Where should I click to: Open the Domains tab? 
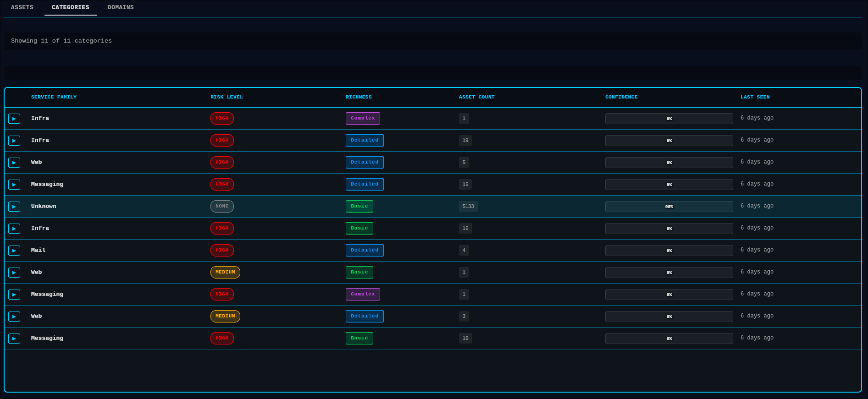(121, 7)
